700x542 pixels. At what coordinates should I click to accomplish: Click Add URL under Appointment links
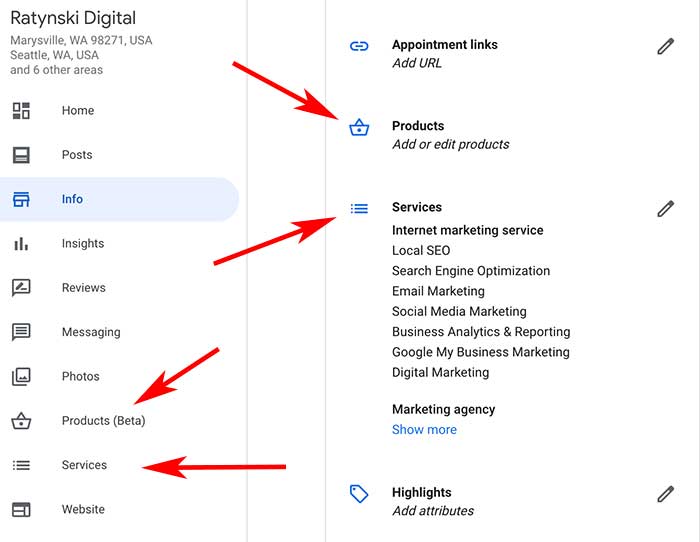point(417,63)
